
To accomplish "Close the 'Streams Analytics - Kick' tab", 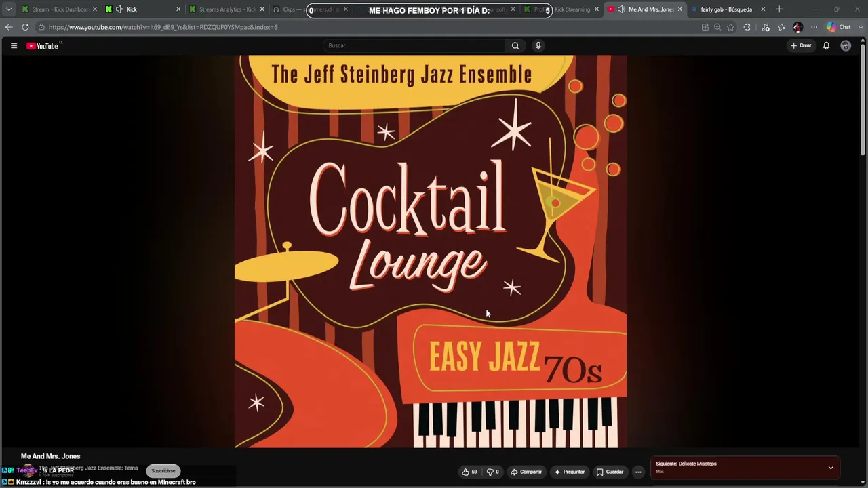I will 262,9.
